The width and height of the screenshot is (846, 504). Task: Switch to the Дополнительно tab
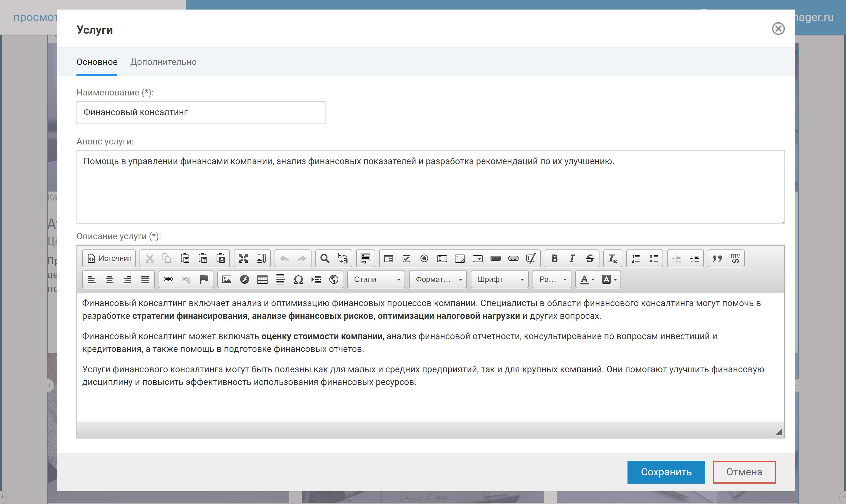(163, 62)
